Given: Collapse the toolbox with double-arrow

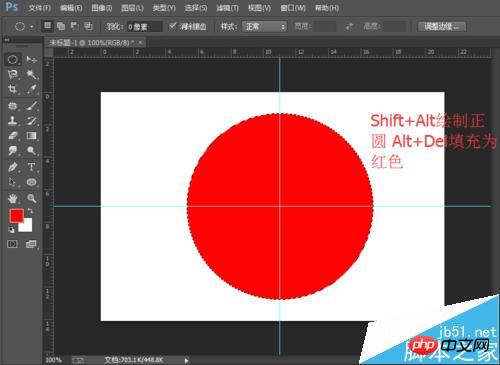Looking at the screenshot, I should pos(7,40).
